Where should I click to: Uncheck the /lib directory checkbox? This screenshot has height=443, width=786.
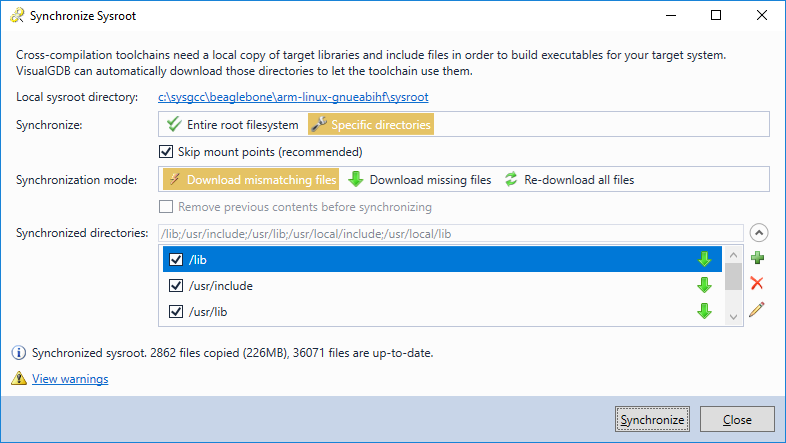pos(176,260)
